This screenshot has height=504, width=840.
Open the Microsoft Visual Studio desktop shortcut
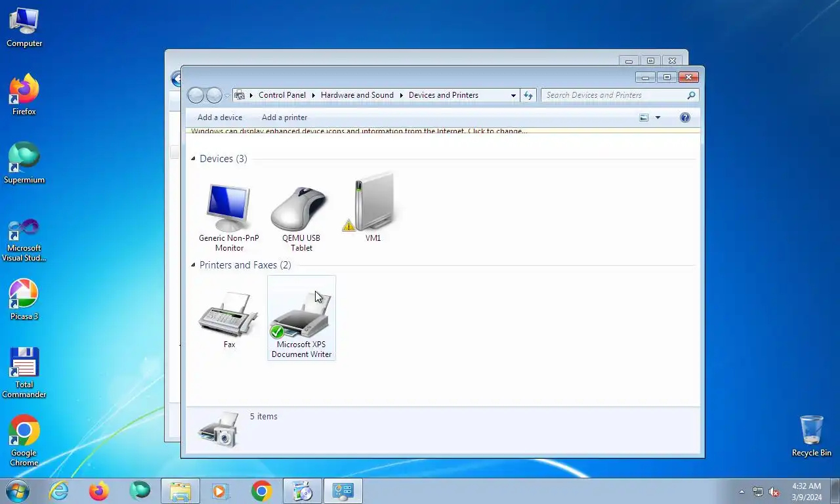click(x=24, y=240)
